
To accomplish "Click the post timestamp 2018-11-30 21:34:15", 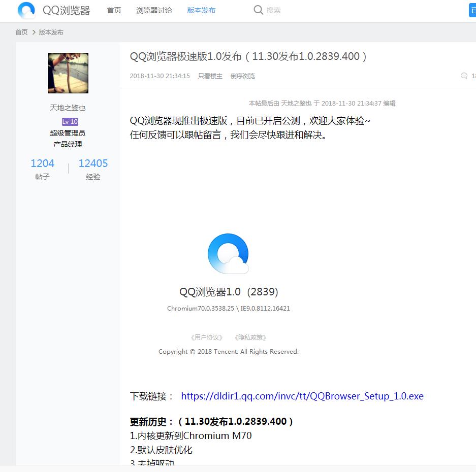I will (160, 76).
